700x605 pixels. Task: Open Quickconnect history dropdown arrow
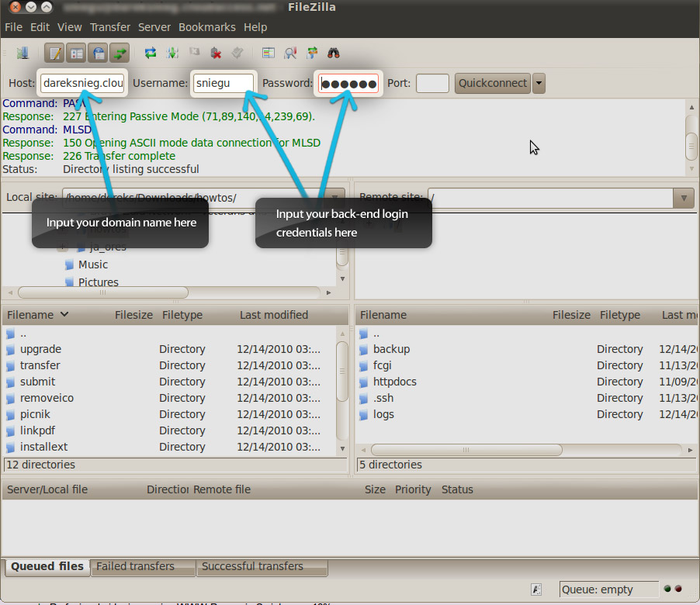539,83
